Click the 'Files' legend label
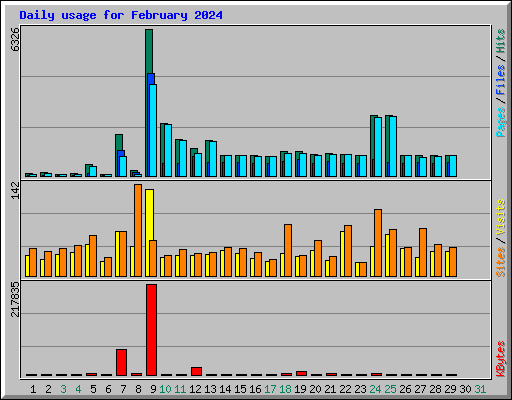The width and height of the screenshot is (512, 400). [x=501, y=79]
